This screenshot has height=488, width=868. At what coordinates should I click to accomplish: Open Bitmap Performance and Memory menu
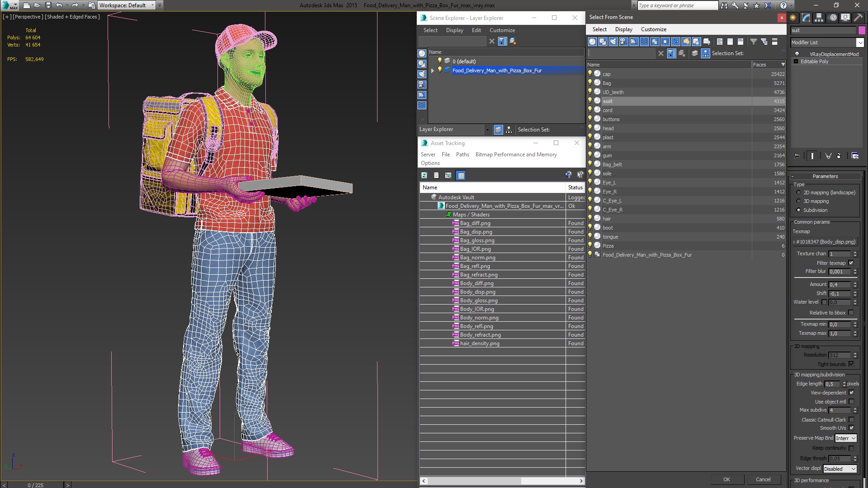(x=516, y=155)
